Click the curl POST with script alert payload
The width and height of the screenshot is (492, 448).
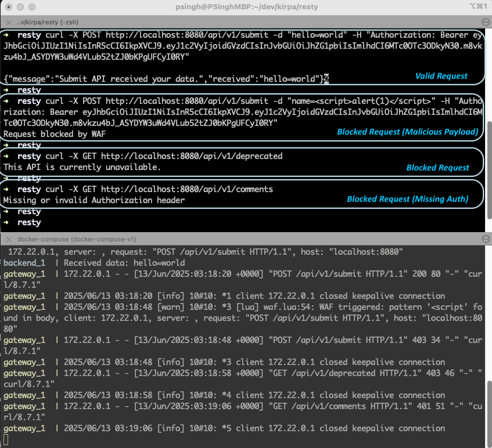(243, 112)
